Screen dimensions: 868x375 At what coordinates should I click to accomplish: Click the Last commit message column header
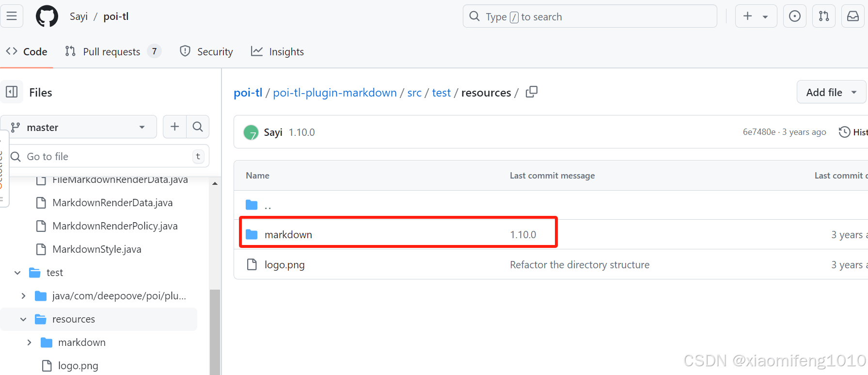[x=552, y=176]
